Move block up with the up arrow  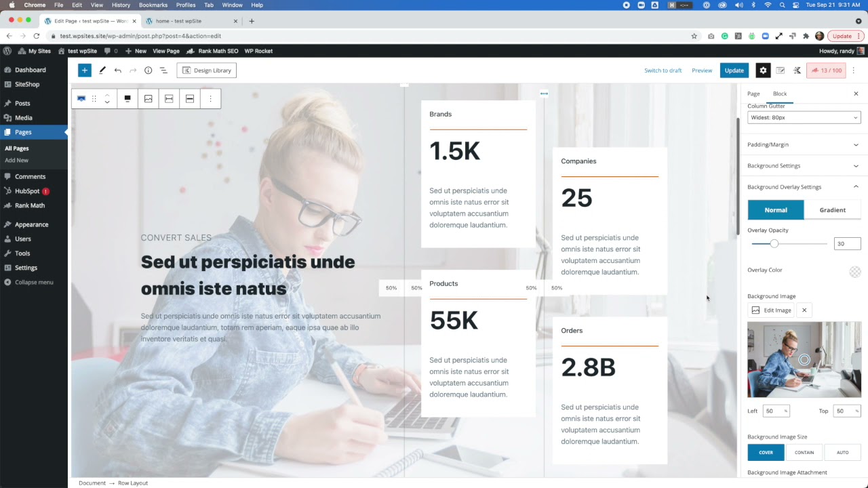(x=107, y=95)
